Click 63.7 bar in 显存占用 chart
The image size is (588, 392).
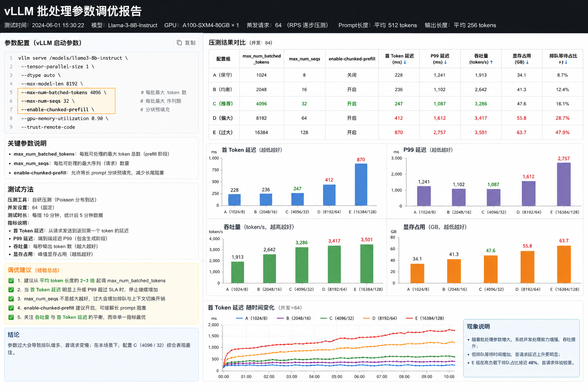click(x=564, y=265)
